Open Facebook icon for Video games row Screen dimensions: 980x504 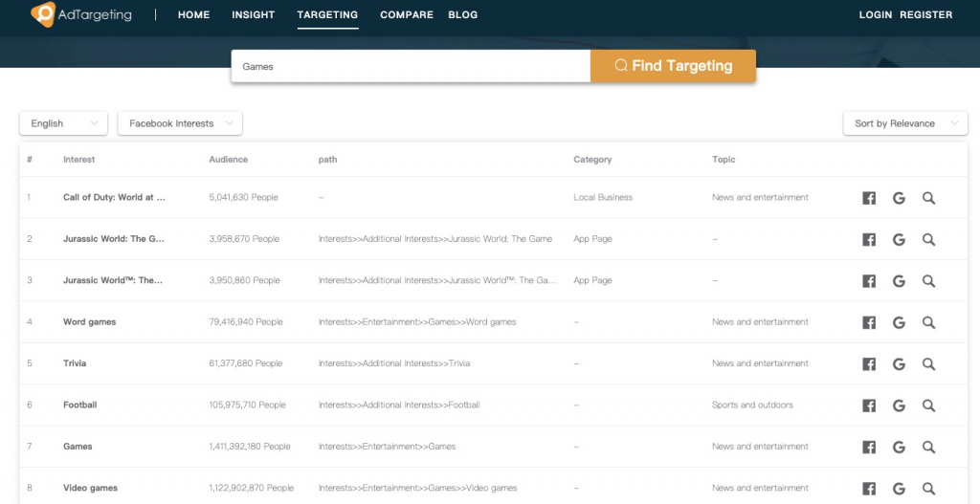pyautogui.click(x=869, y=489)
